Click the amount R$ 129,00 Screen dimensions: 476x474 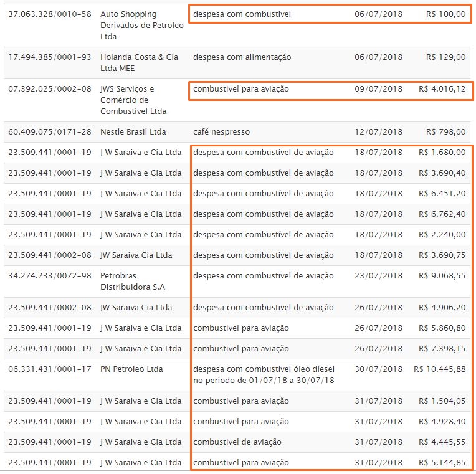(445, 57)
